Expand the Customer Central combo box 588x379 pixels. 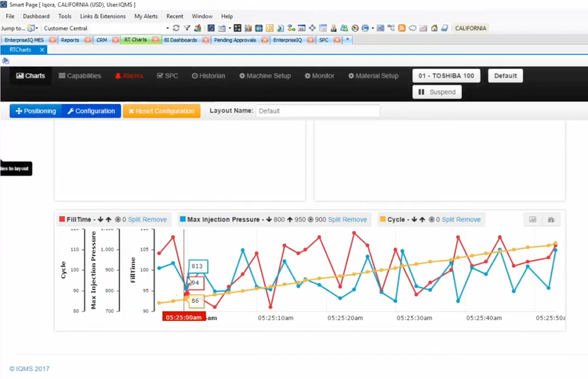pyautogui.click(x=167, y=28)
